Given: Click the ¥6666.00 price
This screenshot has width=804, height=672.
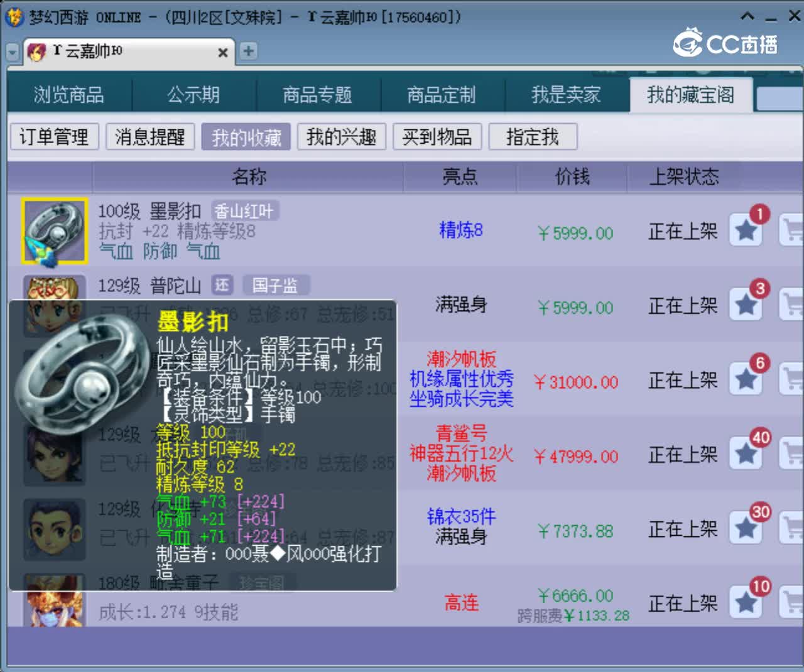Looking at the screenshot, I should click(576, 595).
